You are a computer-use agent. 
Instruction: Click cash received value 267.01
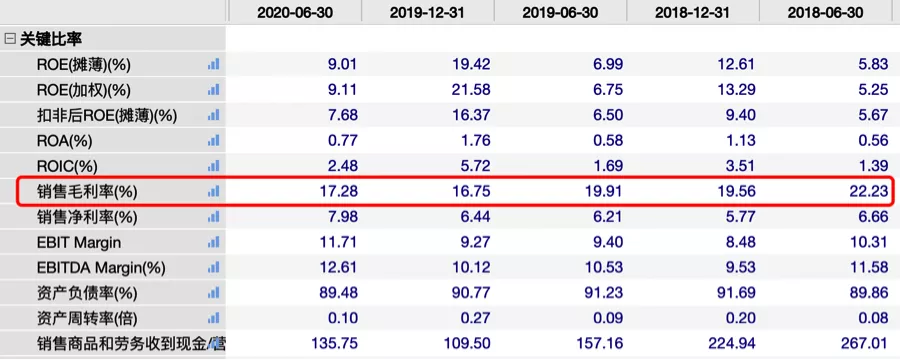(865, 342)
